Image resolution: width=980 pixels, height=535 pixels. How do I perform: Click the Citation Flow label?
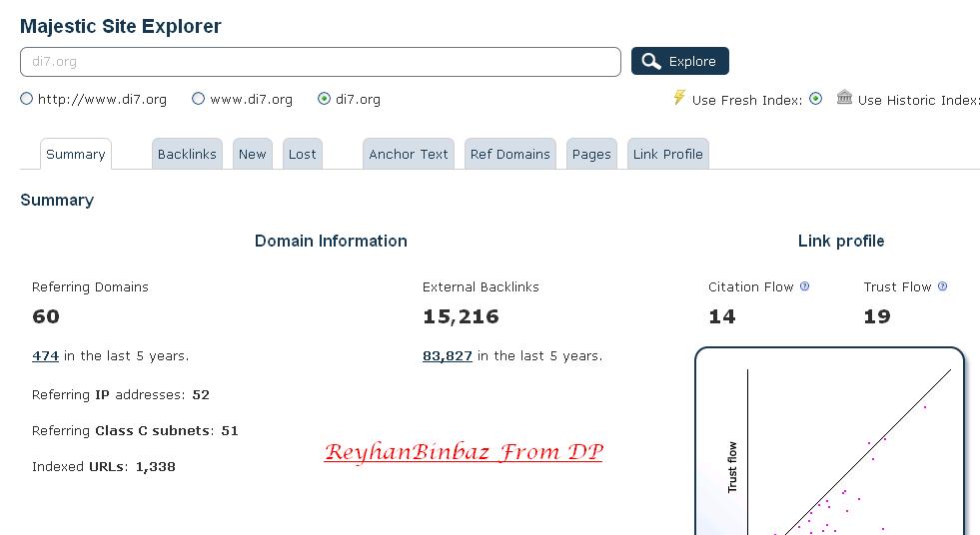coord(750,287)
